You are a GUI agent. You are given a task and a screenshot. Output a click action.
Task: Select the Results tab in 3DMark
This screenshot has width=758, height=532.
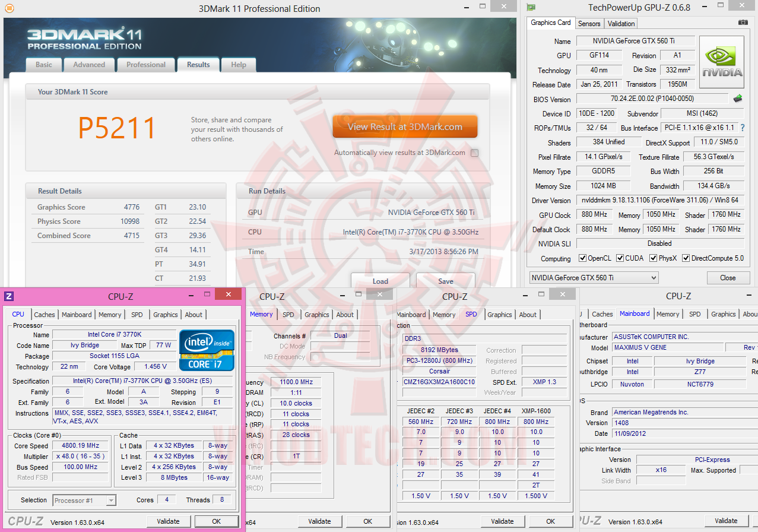tap(198, 65)
